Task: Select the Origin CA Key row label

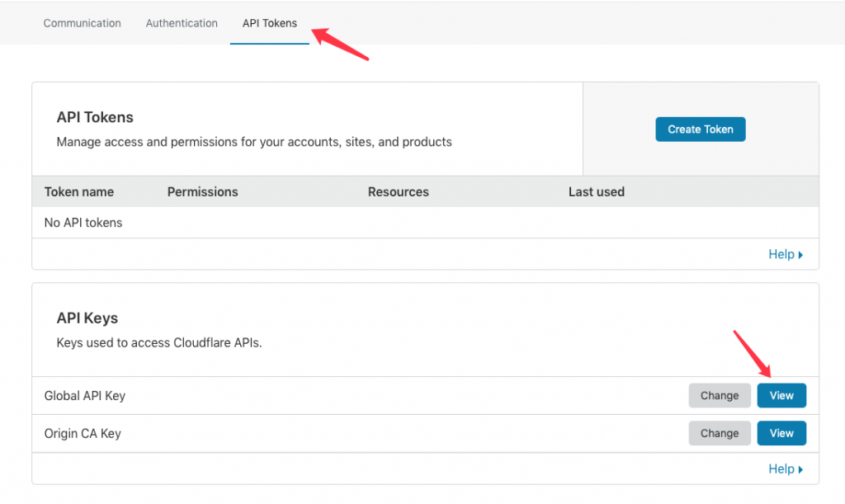Action: [x=83, y=433]
